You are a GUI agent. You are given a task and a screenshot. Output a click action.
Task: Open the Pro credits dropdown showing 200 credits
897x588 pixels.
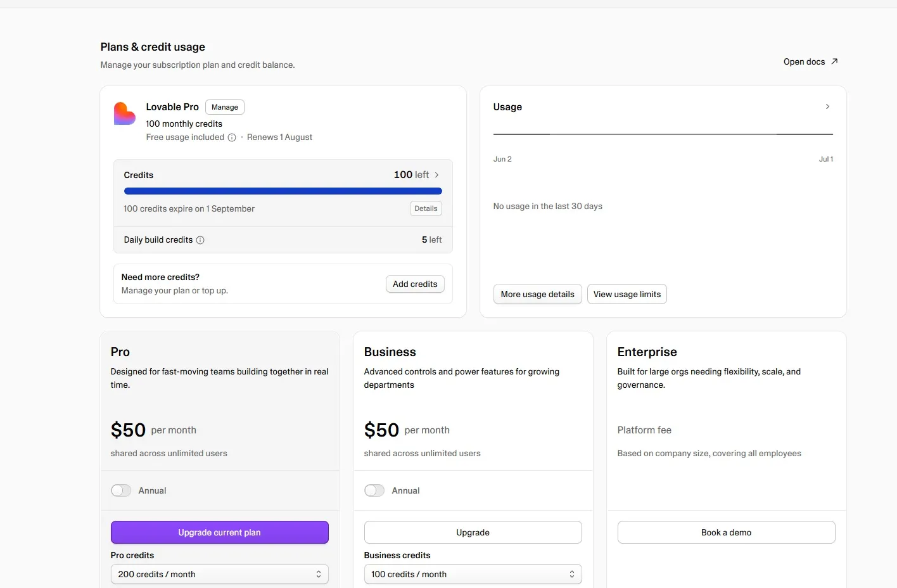point(220,574)
